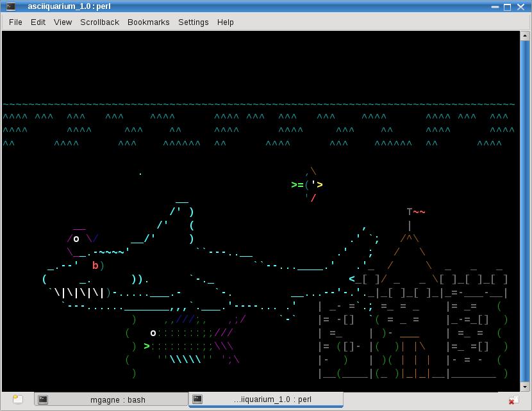Open the File menu
The image size is (532, 411).
15,22
